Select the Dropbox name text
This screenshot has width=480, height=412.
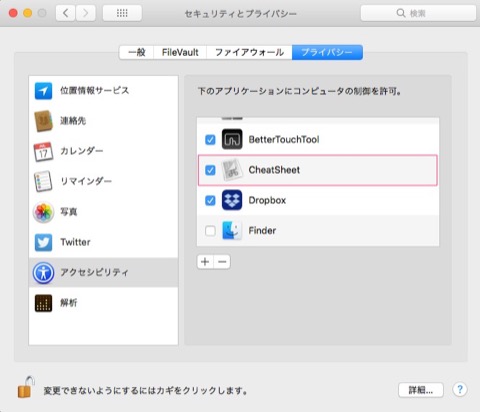(x=267, y=200)
